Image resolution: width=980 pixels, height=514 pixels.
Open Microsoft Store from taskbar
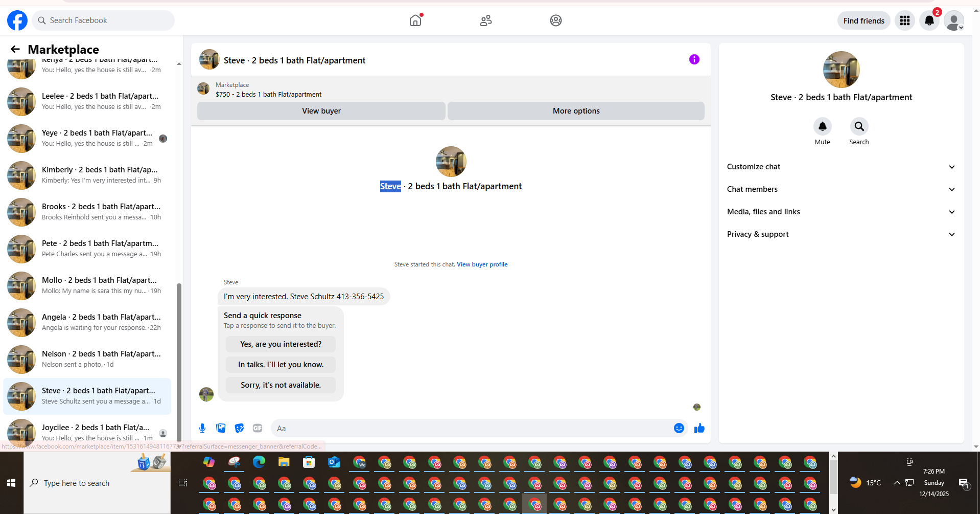(309, 462)
